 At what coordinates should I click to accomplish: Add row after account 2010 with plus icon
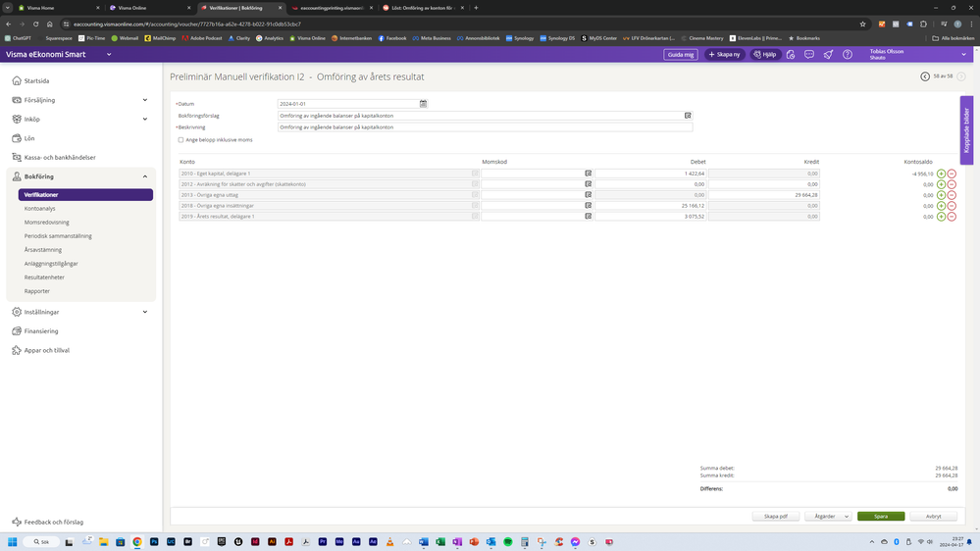click(x=941, y=174)
